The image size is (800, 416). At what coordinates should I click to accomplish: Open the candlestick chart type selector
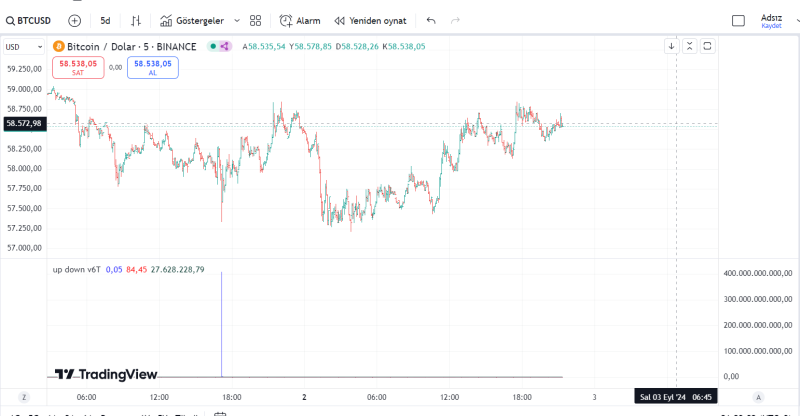coord(136,20)
